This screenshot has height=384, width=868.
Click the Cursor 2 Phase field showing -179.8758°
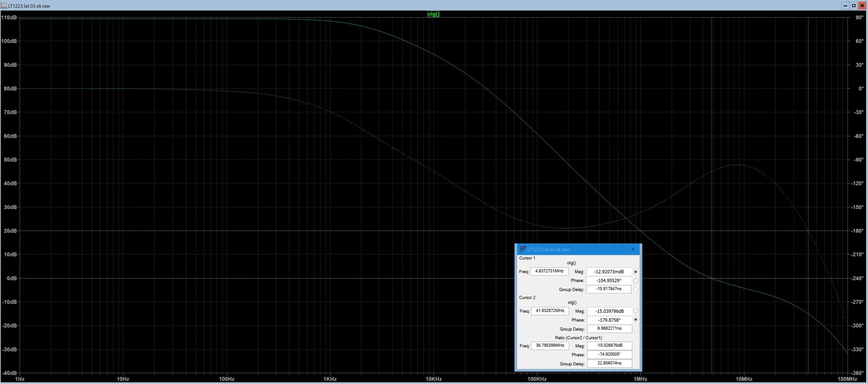tap(609, 320)
